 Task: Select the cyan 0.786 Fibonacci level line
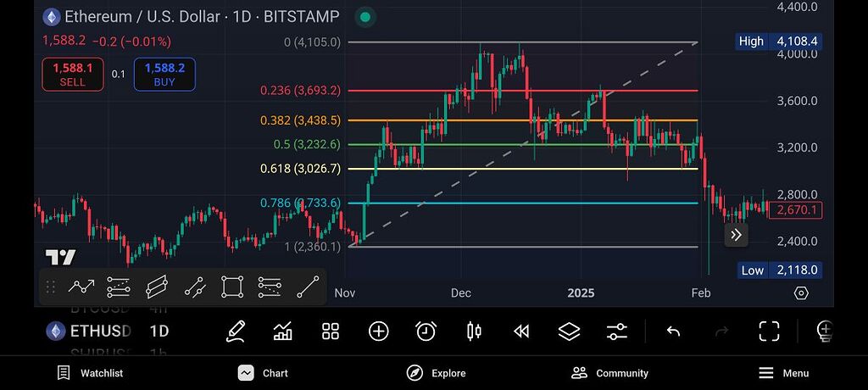pos(522,203)
